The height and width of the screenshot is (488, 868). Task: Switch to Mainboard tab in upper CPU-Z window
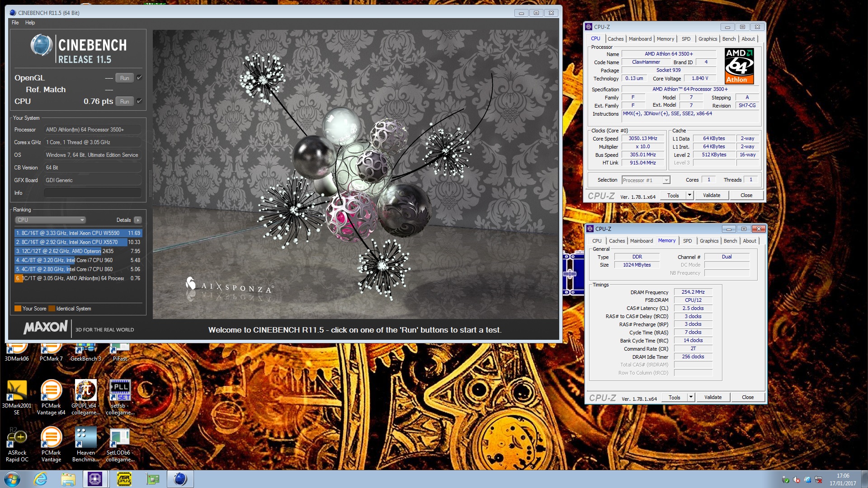640,39
